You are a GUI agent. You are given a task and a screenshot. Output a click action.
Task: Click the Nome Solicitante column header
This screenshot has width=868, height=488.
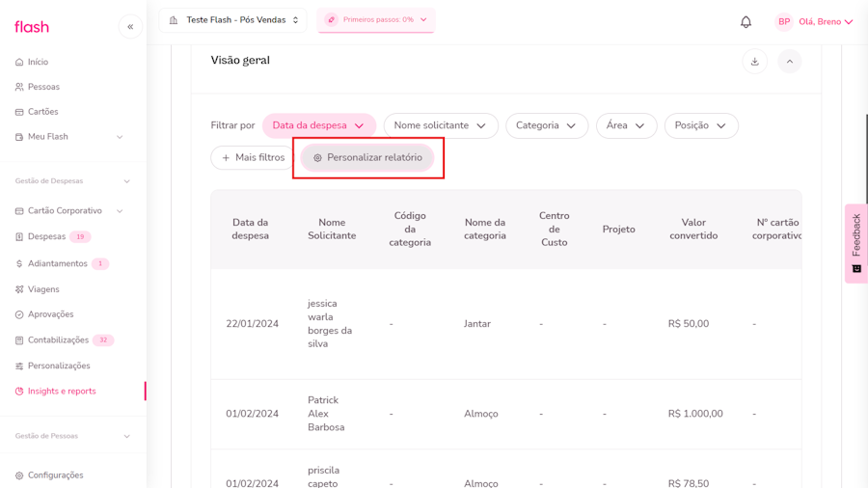coord(332,230)
